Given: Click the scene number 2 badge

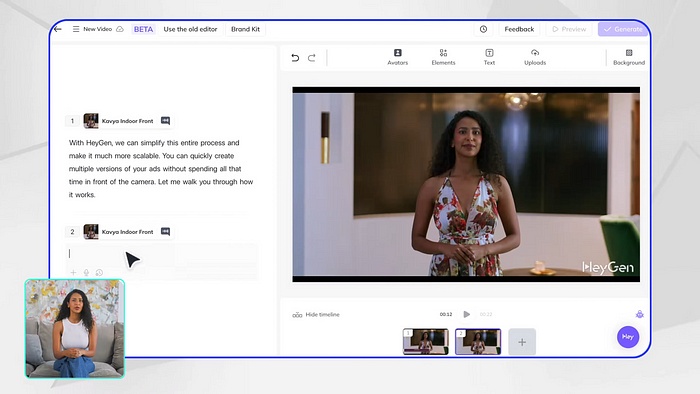Looking at the screenshot, I should coord(72,232).
